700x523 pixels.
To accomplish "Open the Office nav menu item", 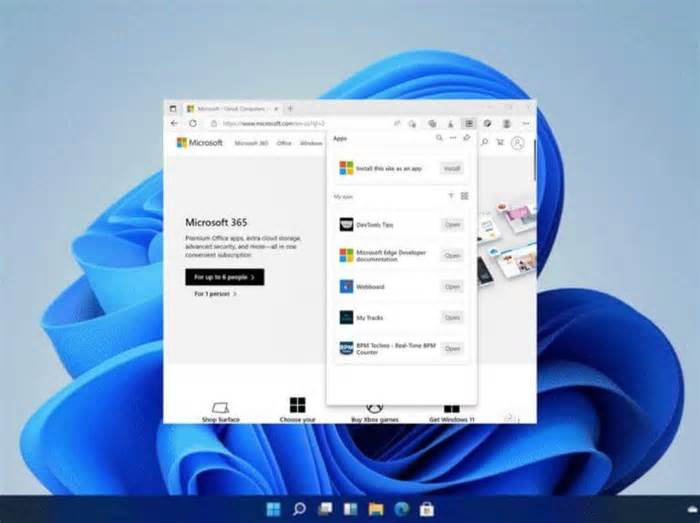I will tap(284, 143).
